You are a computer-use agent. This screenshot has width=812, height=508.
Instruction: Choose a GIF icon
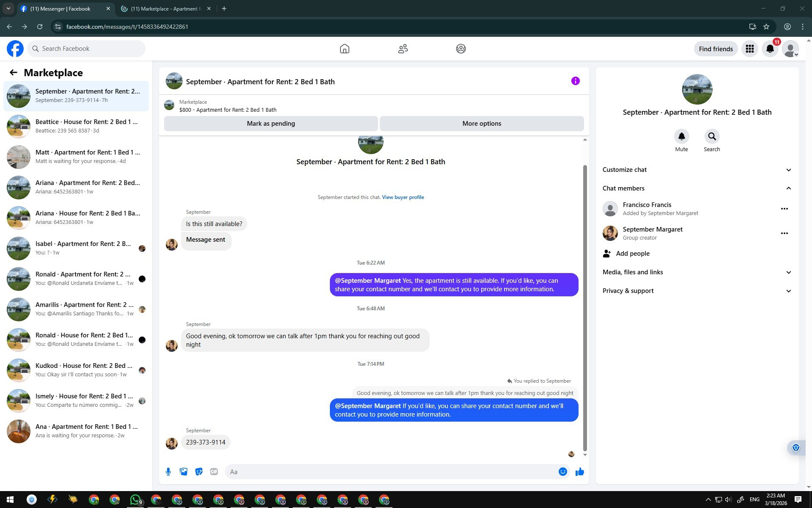(214, 472)
